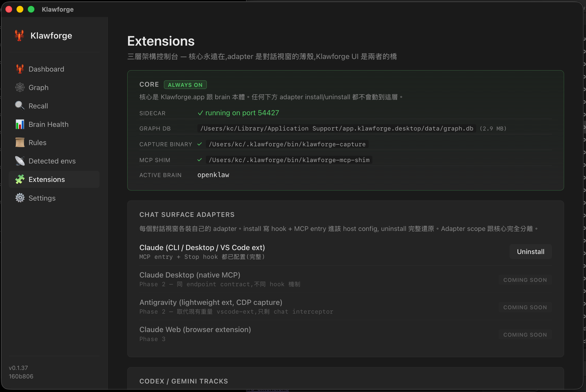
Task: Click the GRAPH DB row label
Action: tap(155, 129)
